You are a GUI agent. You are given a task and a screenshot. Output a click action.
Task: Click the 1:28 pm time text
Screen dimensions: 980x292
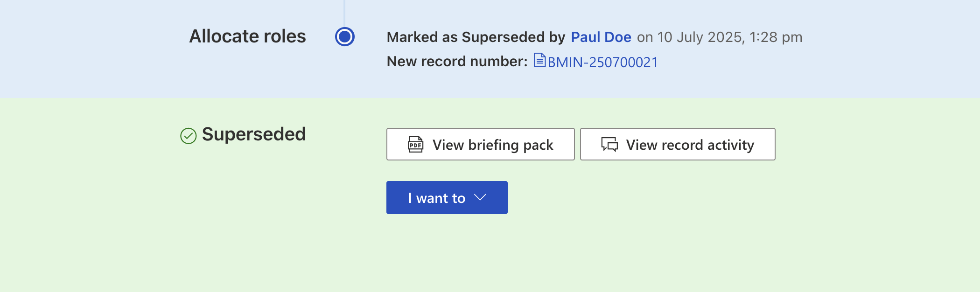(x=776, y=37)
